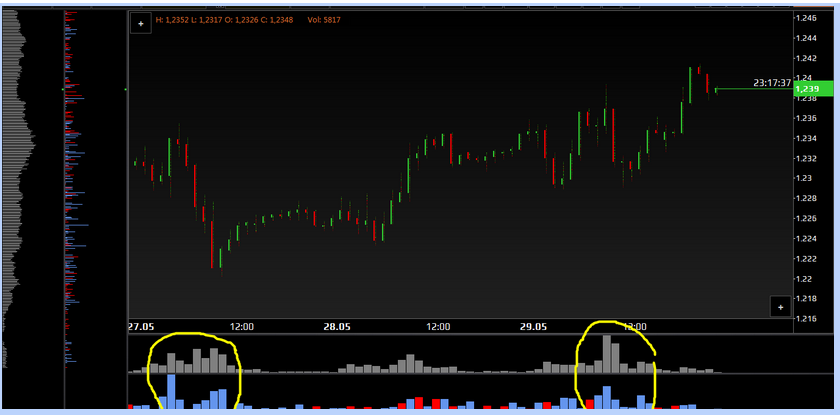This screenshot has width=840, height=415.
Task: Click the 1.226 price axis label
Action: pyautogui.click(x=806, y=218)
